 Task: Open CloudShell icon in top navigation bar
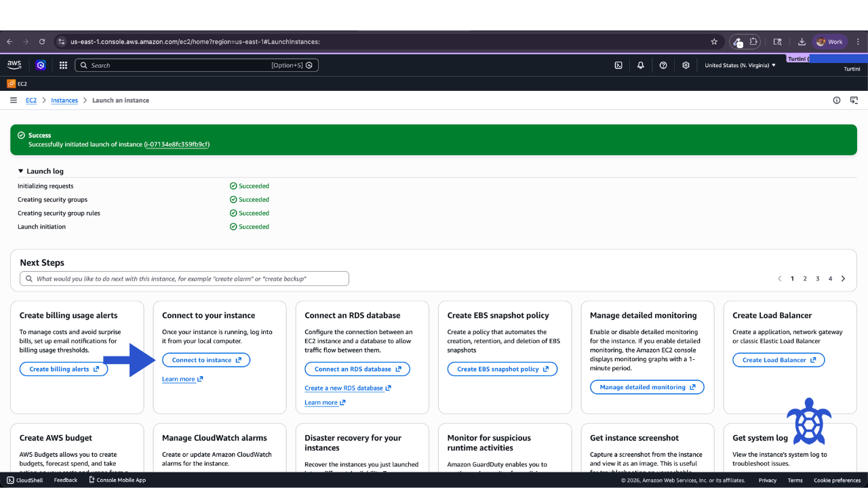click(x=618, y=65)
